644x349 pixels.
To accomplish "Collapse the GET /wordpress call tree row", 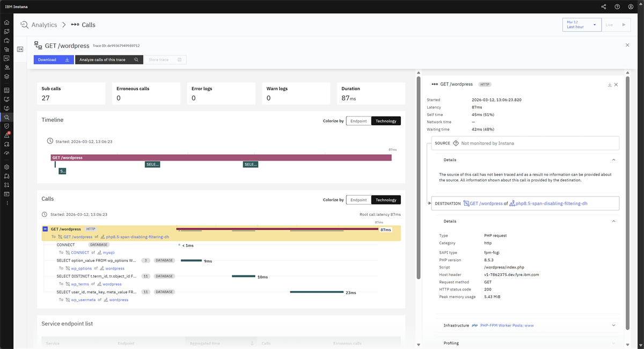I will click(x=45, y=229).
